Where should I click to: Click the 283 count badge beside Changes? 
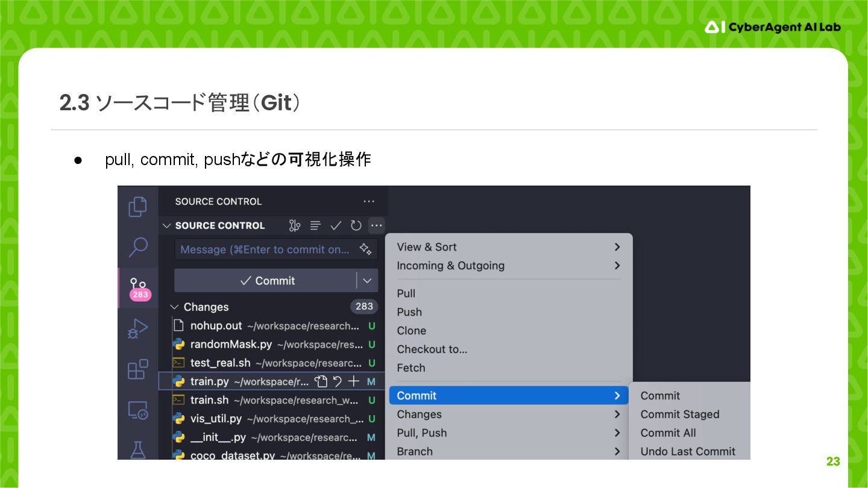(364, 306)
